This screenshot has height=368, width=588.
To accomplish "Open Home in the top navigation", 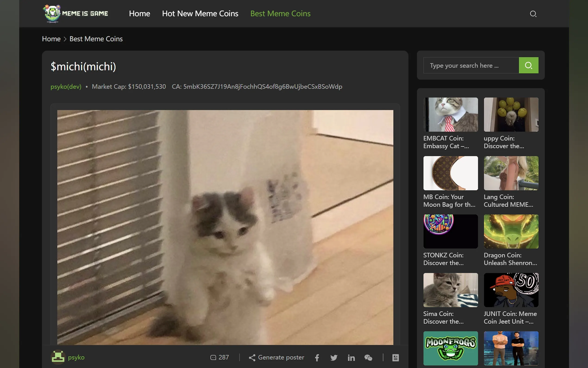I will tap(139, 14).
